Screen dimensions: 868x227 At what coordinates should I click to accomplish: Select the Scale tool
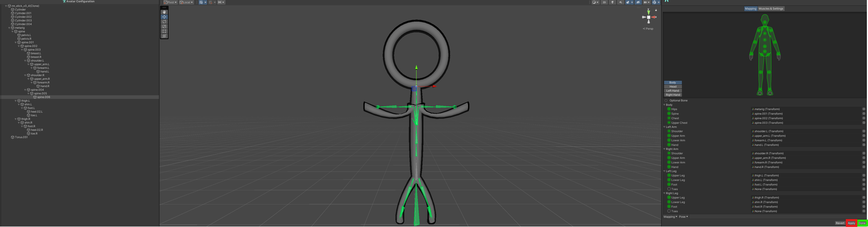[164, 26]
